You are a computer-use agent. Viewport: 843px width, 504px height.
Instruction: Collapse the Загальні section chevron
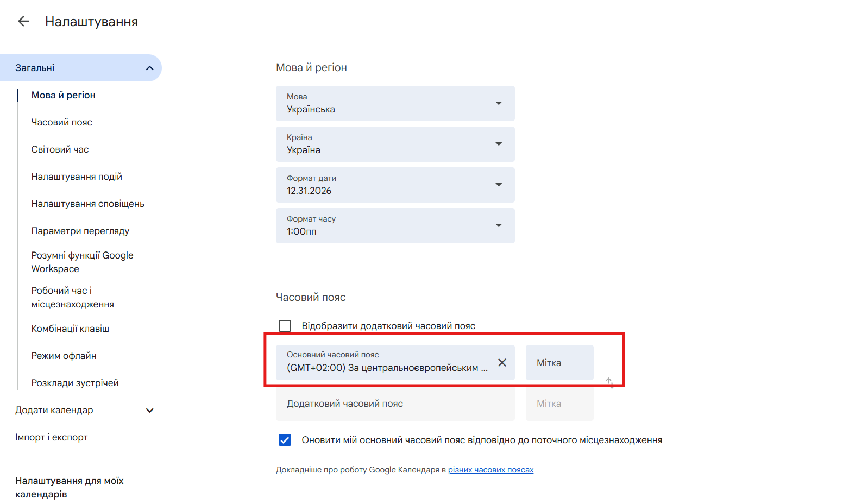[150, 68]
